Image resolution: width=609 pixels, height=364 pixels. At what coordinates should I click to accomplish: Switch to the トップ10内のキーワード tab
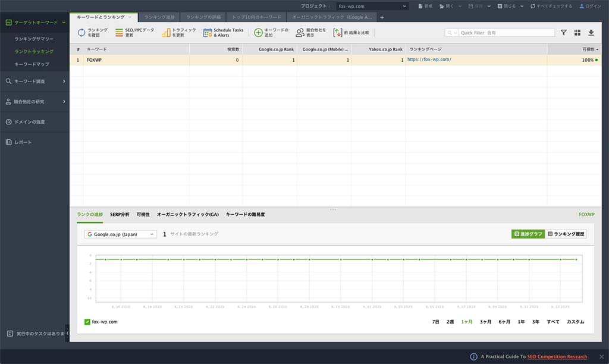(256, 17)
